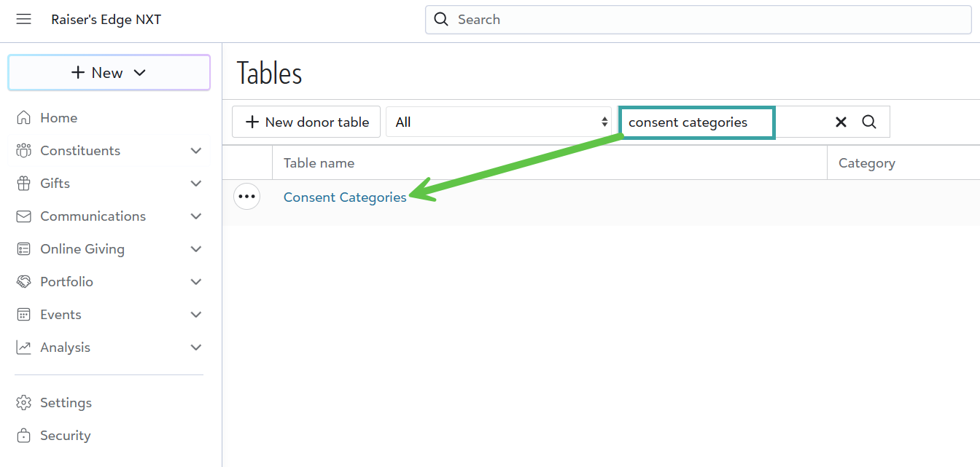Clear the table search with X
This screenshot has height=467, width=980.
point(841,122)
